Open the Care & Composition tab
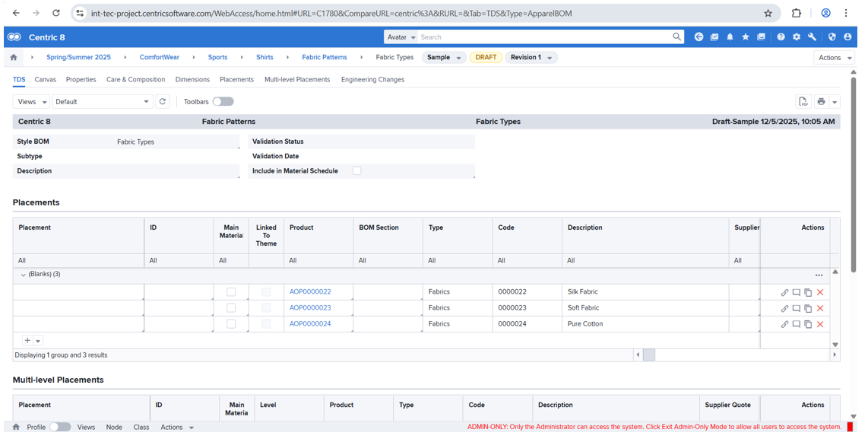This screenshot has width=868, height=439. pyautogui.click(x=135, y=80)
